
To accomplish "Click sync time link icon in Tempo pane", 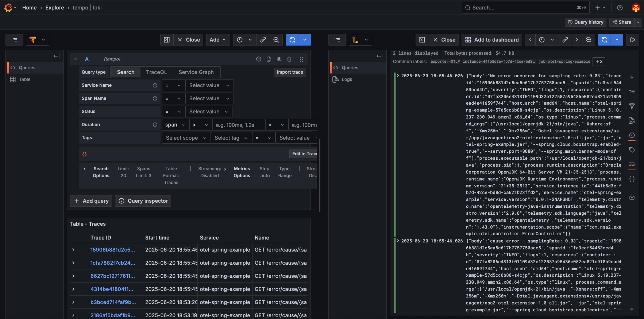I will [263, 40].
